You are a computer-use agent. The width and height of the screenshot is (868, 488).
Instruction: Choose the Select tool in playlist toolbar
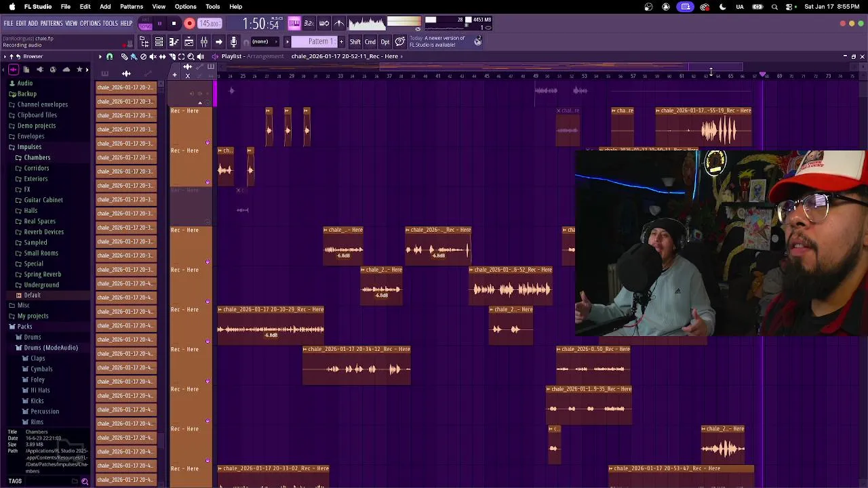181,56
